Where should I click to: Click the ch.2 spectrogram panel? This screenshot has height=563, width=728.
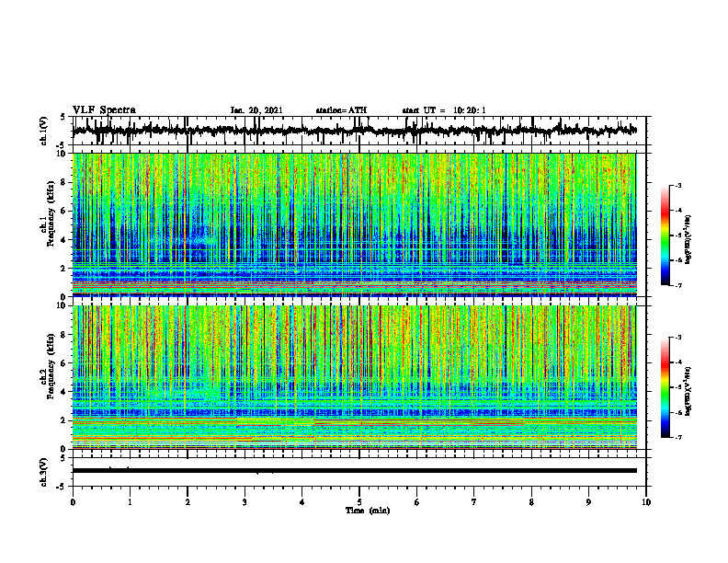coord(354,377)
